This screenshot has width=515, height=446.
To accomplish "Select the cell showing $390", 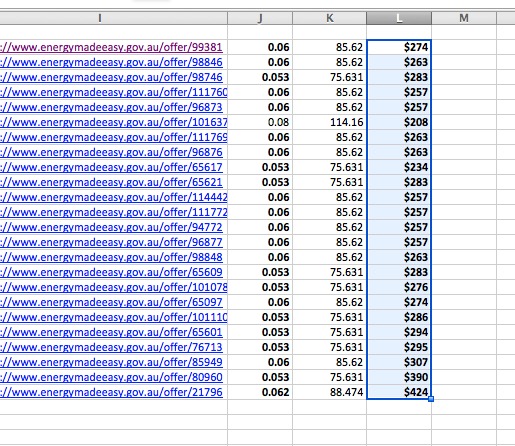I will click(x=399, y=377).
